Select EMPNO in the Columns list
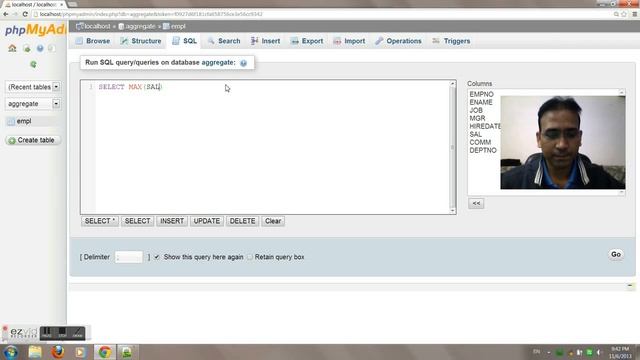Image resolution: width=640 pixels, height=360 pixels. click(482, 94)
